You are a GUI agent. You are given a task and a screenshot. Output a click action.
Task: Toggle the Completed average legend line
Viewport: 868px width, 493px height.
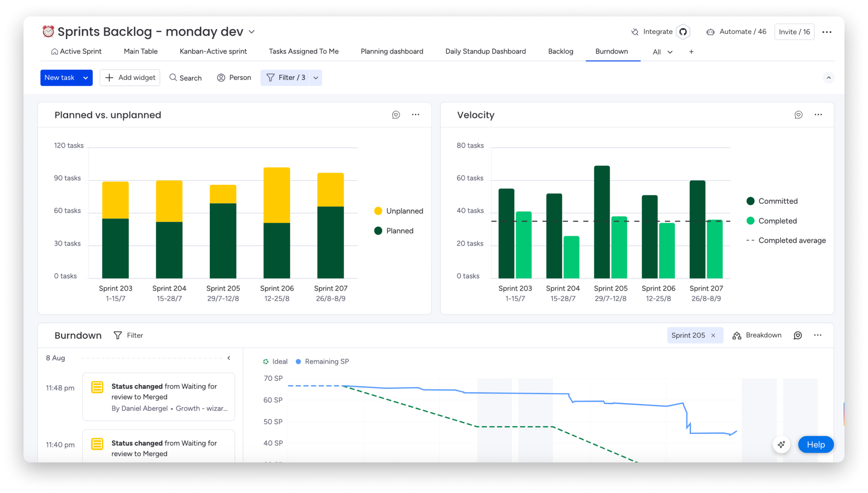(786, 240)
